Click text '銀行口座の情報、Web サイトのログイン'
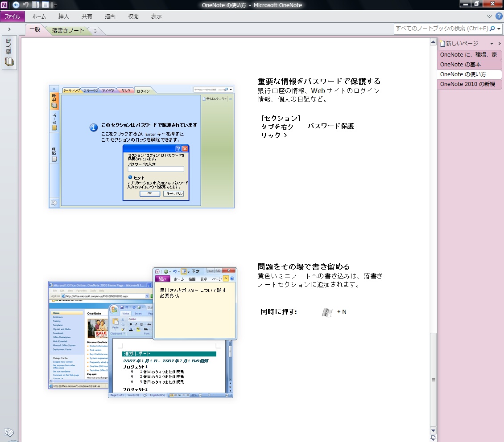Screen dimensions: 504x442 click(x=318, y=91)
